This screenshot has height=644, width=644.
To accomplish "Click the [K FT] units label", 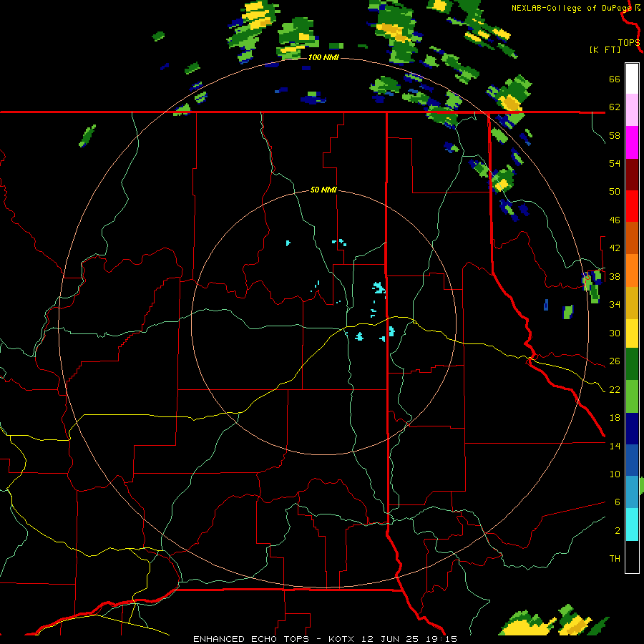I will pyautogui.click(x=605, y=50).
